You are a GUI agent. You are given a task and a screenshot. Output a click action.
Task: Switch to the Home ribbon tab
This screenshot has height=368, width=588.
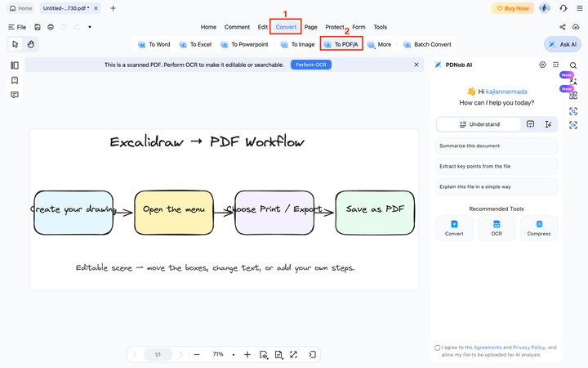[x=208, y=27]
